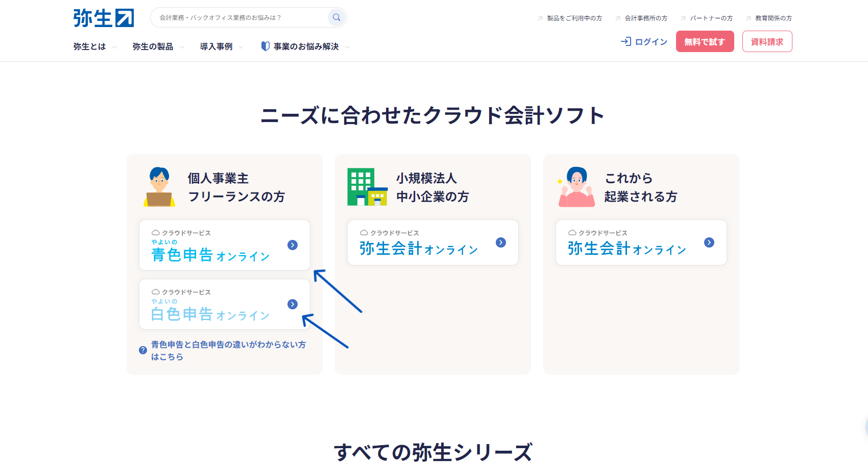The image size is (868, 464).
Task: Click the 無料で試す button
Action: pos(705,41)
